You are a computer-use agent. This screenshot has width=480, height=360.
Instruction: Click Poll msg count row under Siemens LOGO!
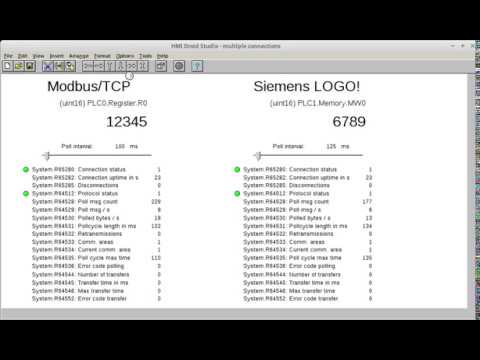[308, 202]
